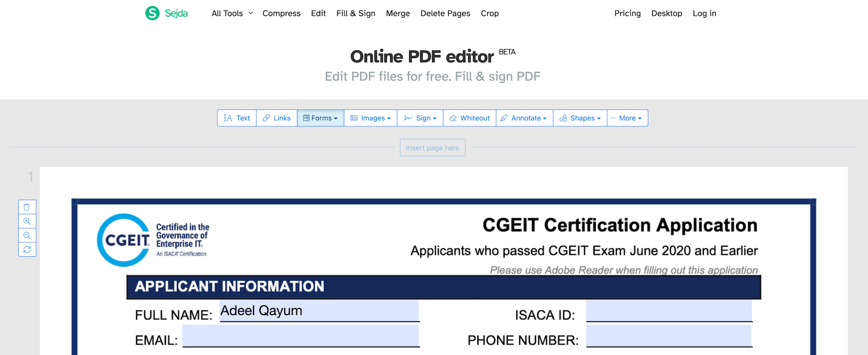Viewport: 868px width, 355px height.
Task: Expand the Annotate dropdown
Action: [524, 118]
